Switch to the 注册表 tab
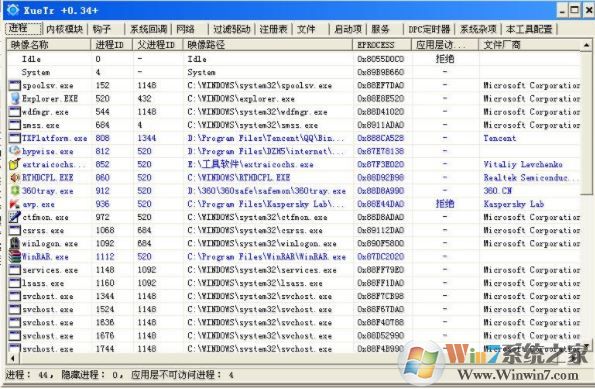The height and width of the screenshot is (389, 595). click(x=273, y=29)
